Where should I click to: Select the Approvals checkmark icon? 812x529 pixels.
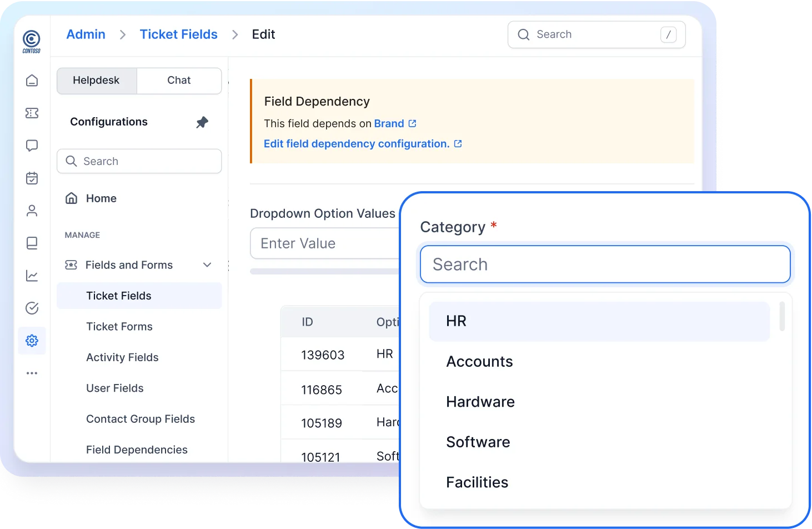pos(32,308)
